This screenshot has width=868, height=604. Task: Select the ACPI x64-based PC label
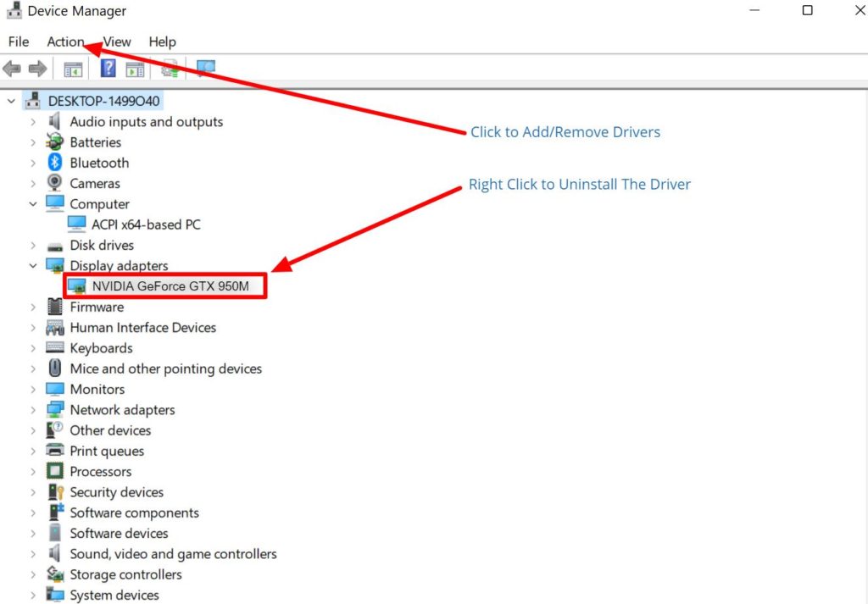point(146,224)
